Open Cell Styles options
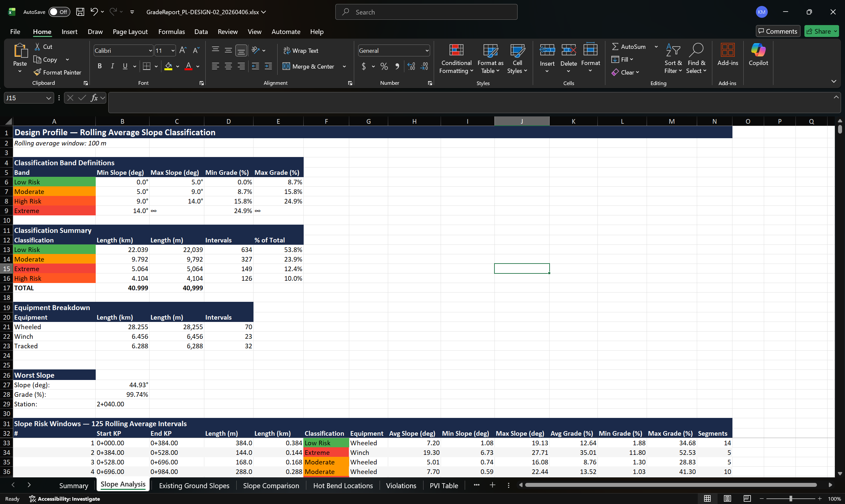Screen dimensions: 845x504 point(517,58)
